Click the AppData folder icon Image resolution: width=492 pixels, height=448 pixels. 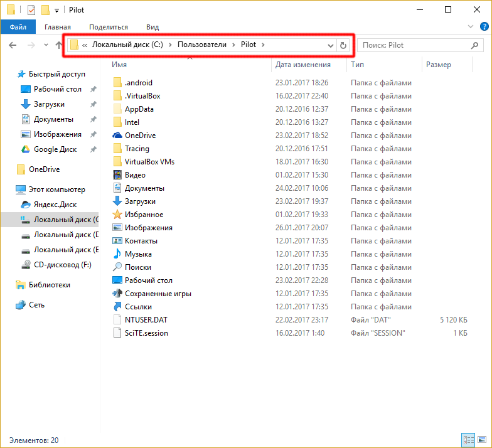pyautogui.click(x=117, y=109)
